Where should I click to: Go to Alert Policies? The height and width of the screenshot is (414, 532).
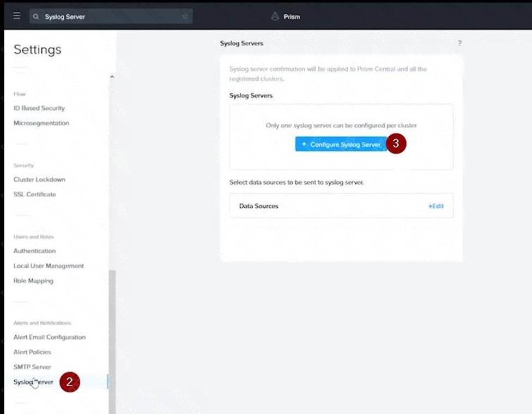pos(32,352)
